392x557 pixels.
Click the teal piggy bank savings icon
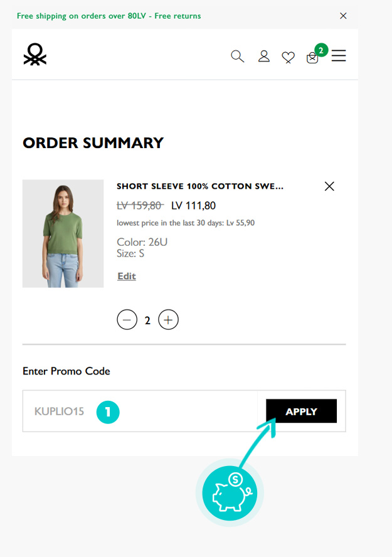click(x=230, y=492)
